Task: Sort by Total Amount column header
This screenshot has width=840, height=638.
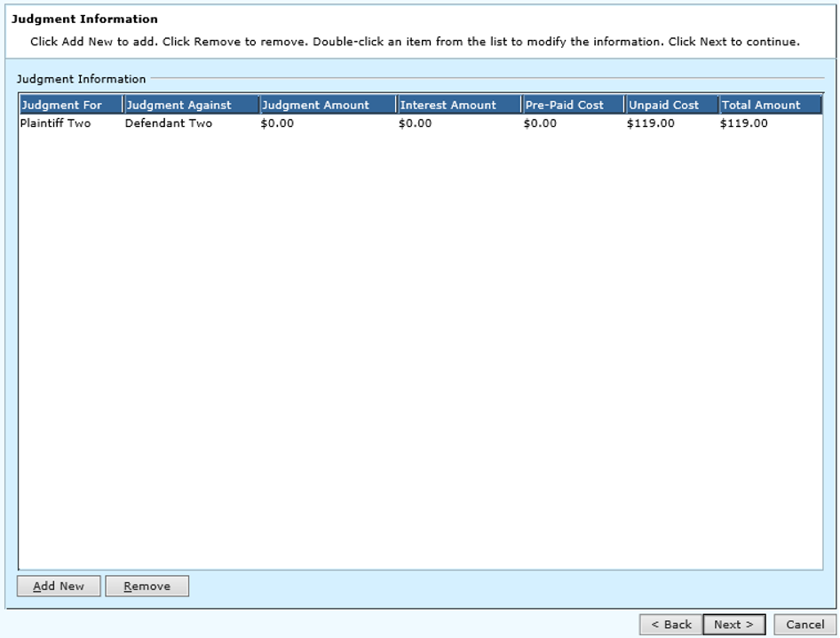Action: coord(770,105)
